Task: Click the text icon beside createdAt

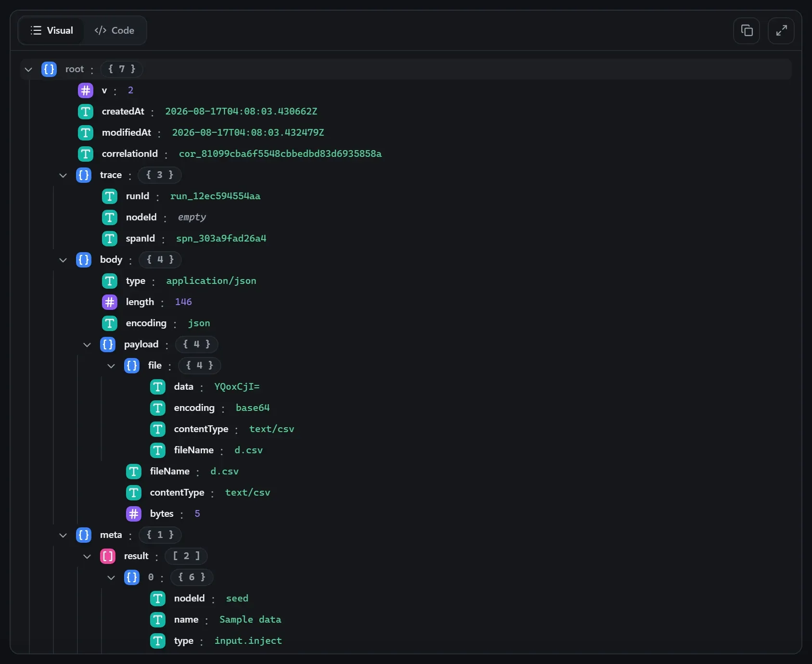Action: click(86, 112)
